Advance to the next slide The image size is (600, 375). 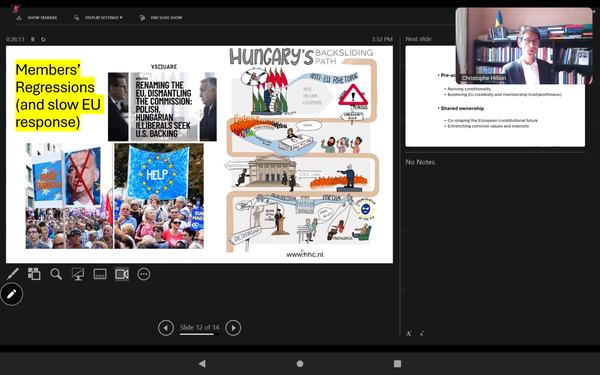[233, 328]
